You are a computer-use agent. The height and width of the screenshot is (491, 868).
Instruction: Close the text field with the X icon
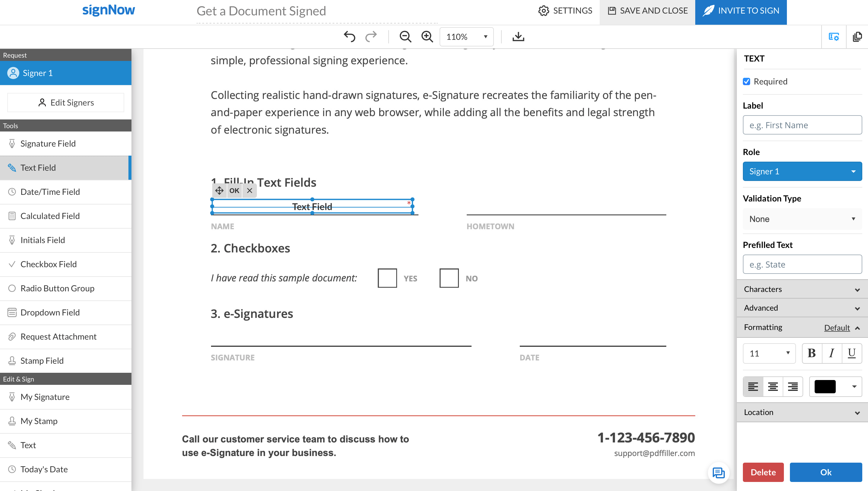point(249,191)
